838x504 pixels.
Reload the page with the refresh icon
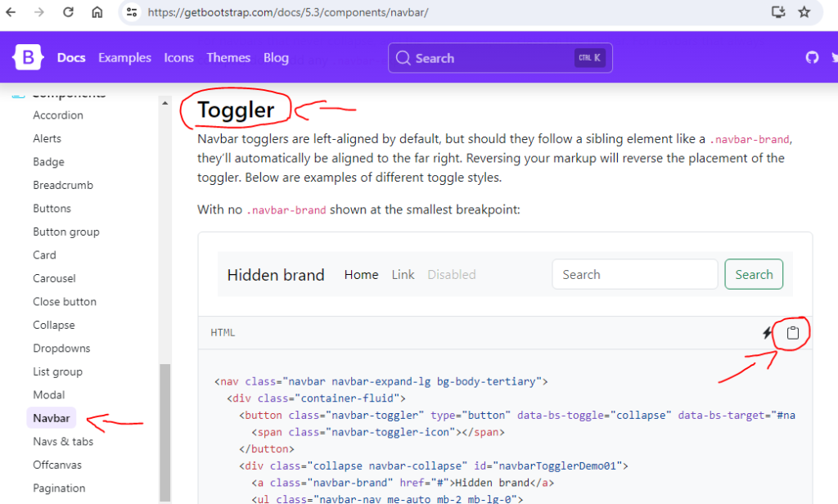click(x=69, y=12)
